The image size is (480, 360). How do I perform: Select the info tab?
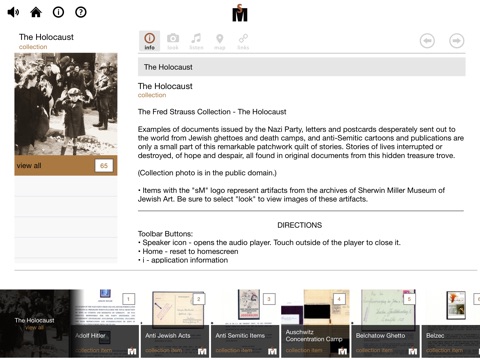pyautogui.click(x=149, y=41)
